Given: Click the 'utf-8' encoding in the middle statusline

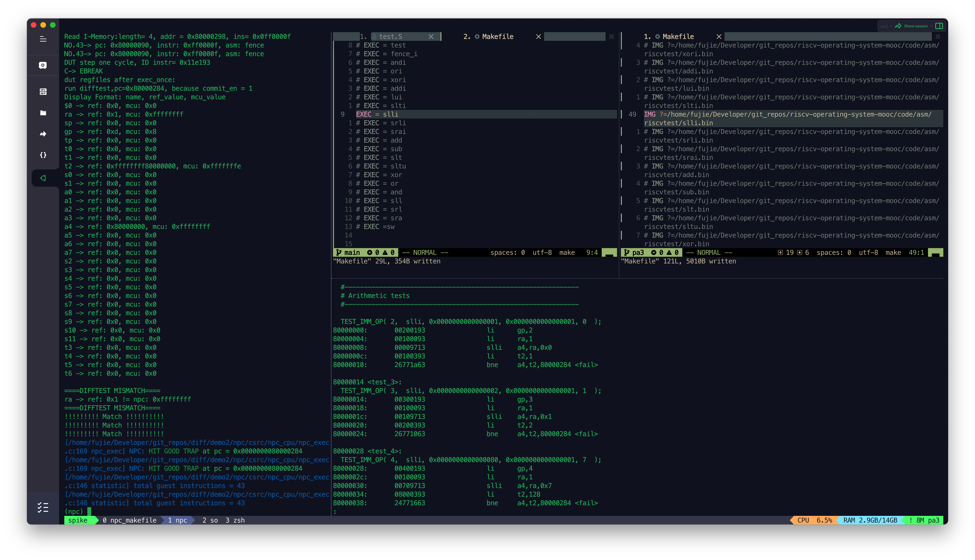Looking at the screenshot, I should tap(542, 252).
